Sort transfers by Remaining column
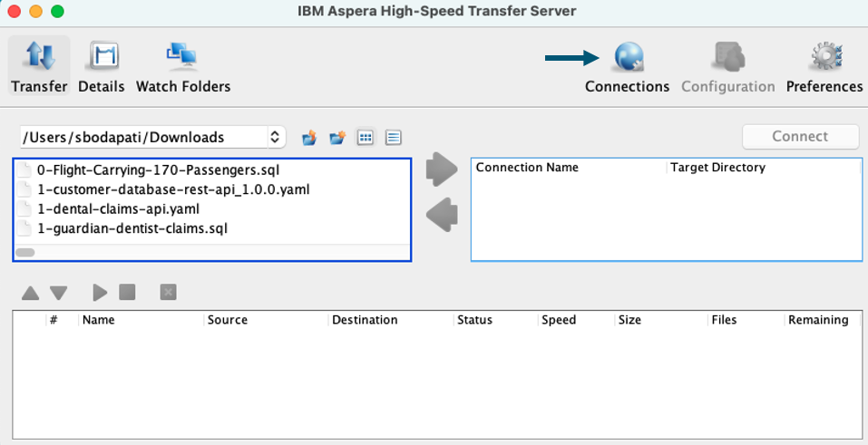 [823, 320]
